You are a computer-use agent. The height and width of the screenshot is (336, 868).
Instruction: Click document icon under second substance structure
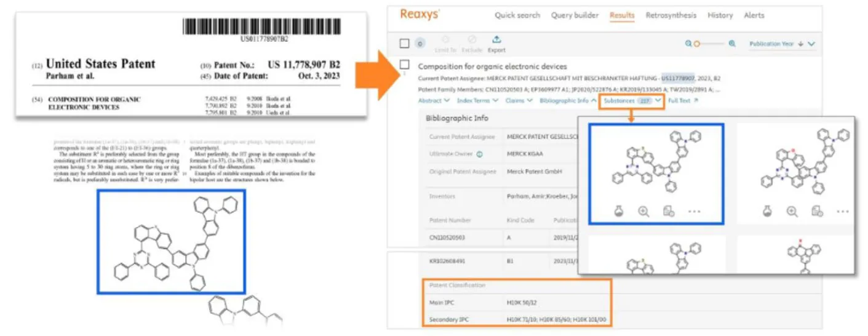817,211
